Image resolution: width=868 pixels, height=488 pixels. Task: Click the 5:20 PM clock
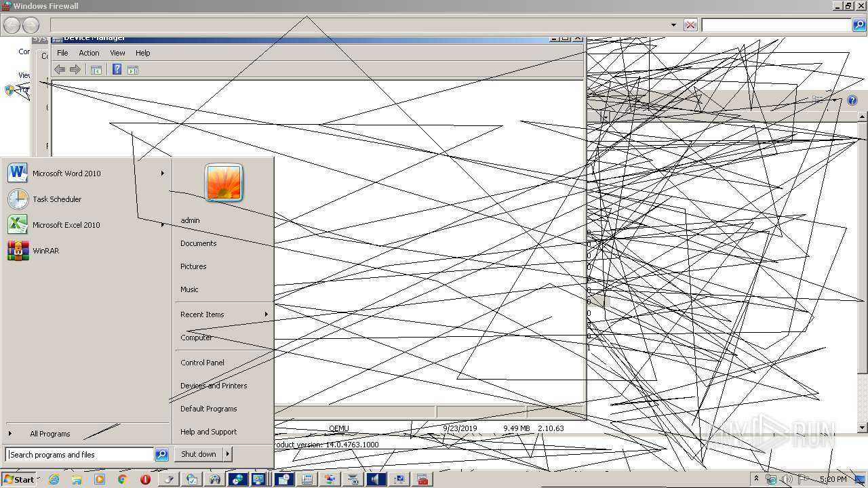point(833,479)
